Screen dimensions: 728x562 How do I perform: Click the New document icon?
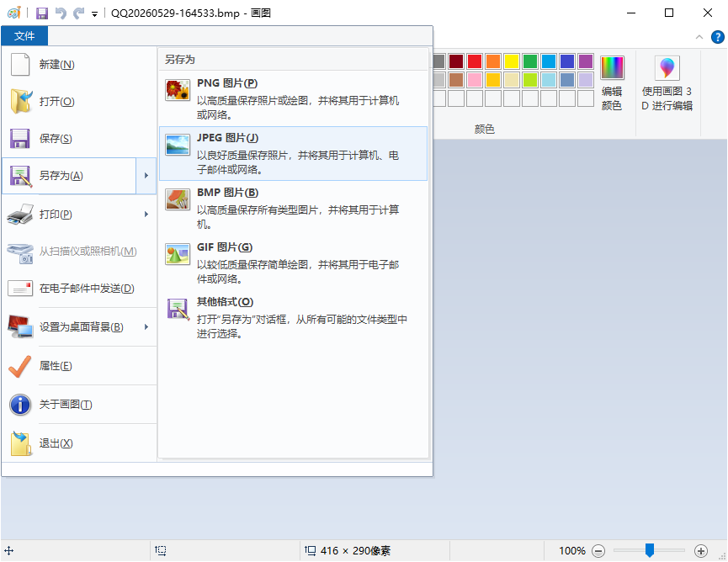(20, 64)
